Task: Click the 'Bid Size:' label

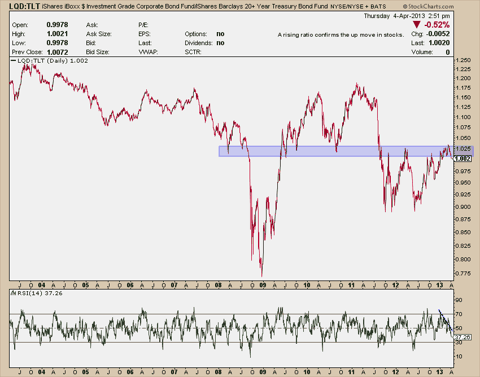Action: tap(98, 52)
